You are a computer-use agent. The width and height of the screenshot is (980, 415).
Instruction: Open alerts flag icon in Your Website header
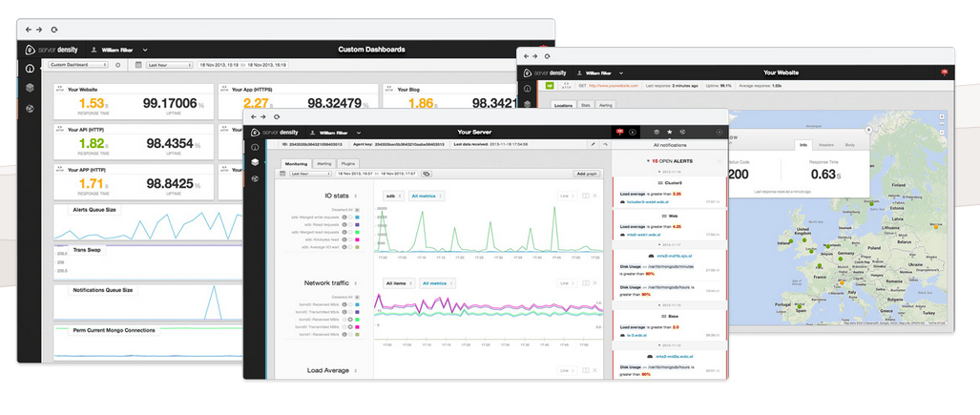click(x=945, y=73)
